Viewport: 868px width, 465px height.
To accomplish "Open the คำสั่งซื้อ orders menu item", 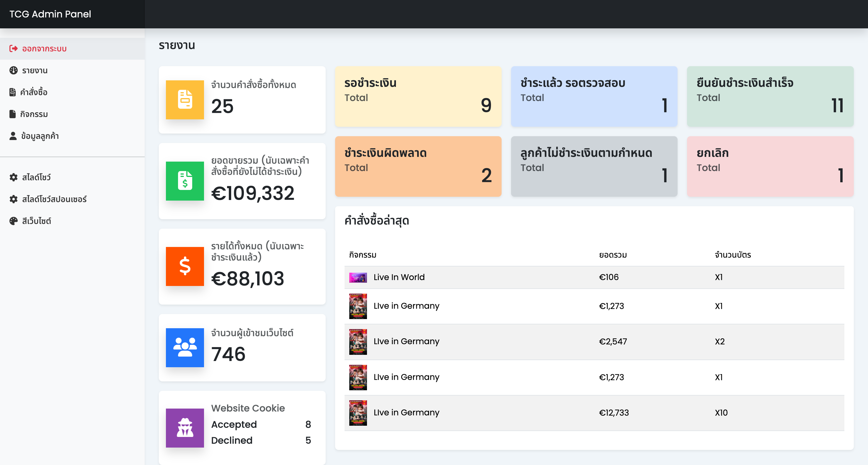I will point(34,92).
